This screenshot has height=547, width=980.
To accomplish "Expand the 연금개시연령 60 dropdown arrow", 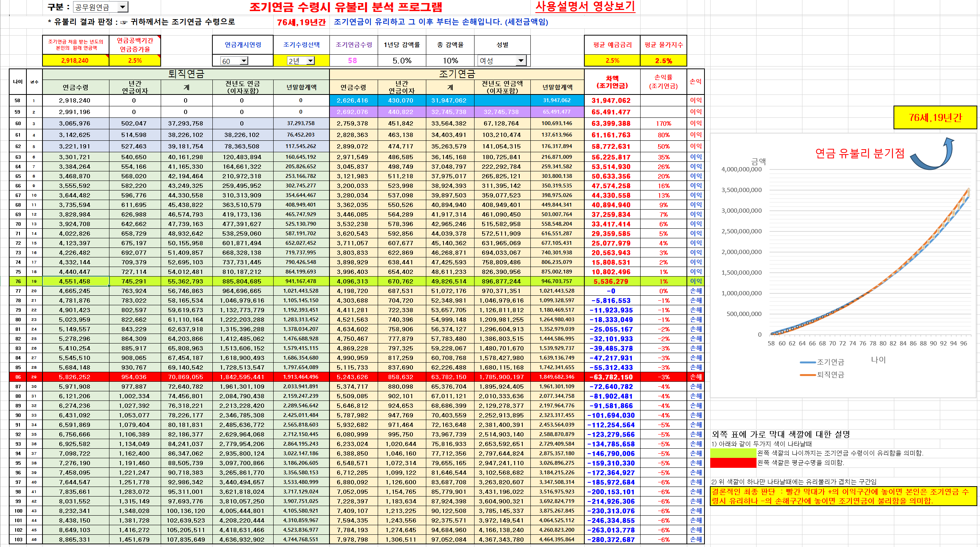I will (244, 61).
